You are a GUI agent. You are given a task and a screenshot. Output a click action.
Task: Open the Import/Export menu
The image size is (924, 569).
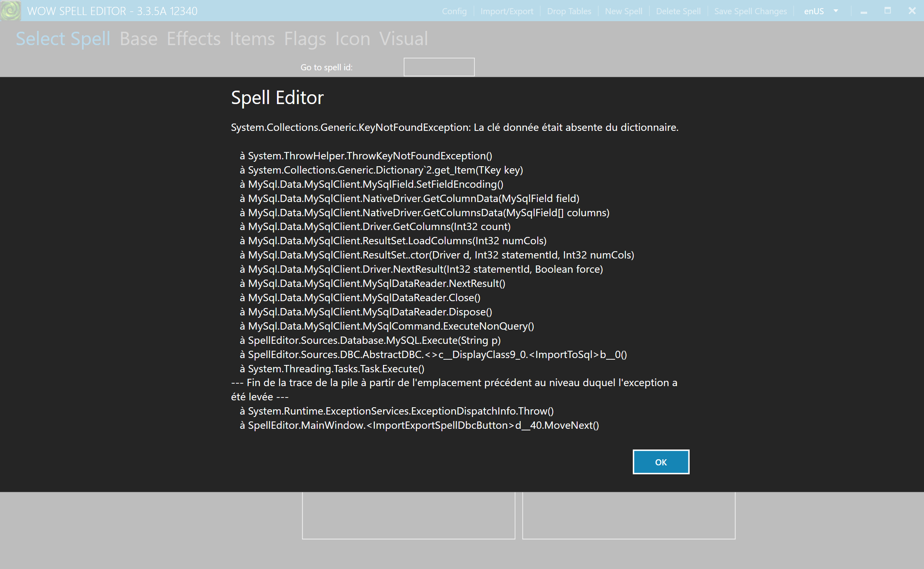[507, 11]
